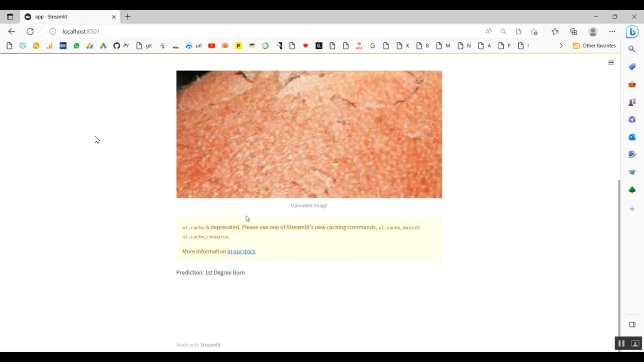The image size is (644, 362).
Task: Go back using the back arrow
Action: tap(12, 31)
